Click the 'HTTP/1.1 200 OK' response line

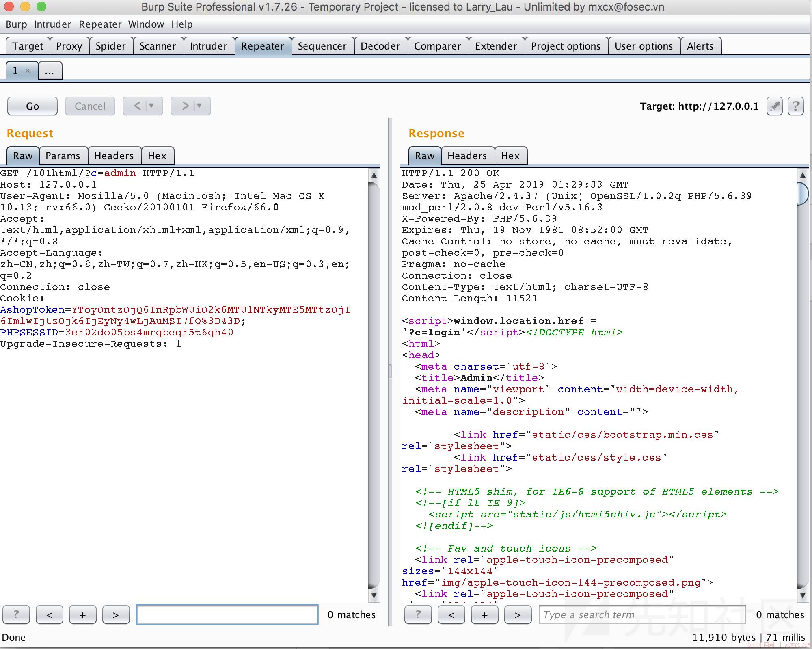451,173
